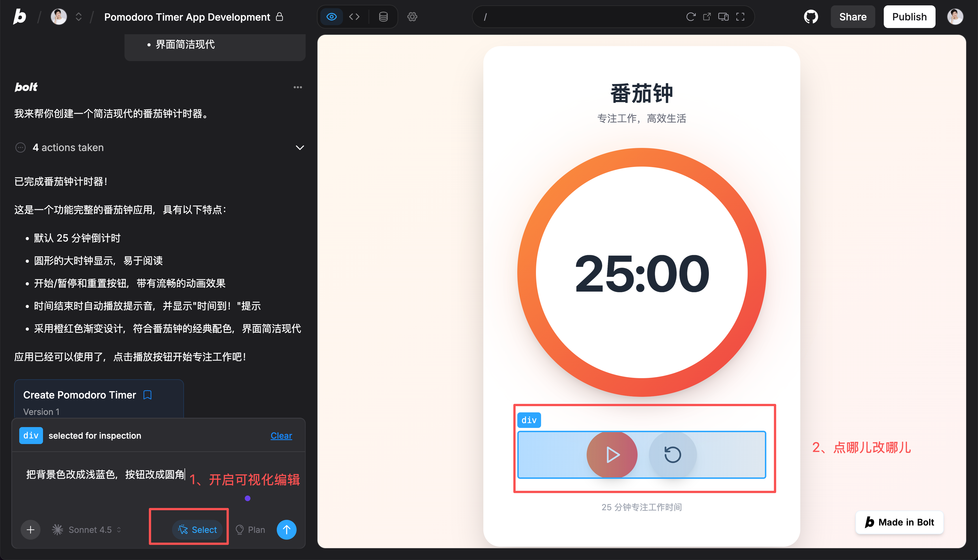Click the Clear selection link
This screenshot has height=560, width=978.
(x=281, y=436)
